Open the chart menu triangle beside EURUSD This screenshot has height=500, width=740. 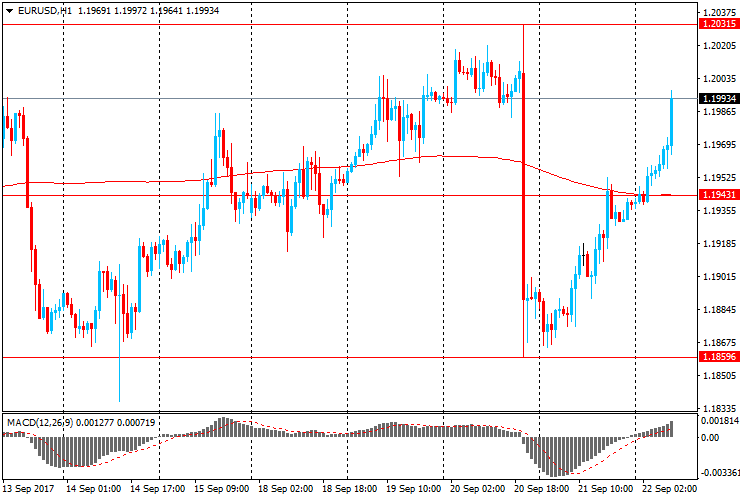9,11
